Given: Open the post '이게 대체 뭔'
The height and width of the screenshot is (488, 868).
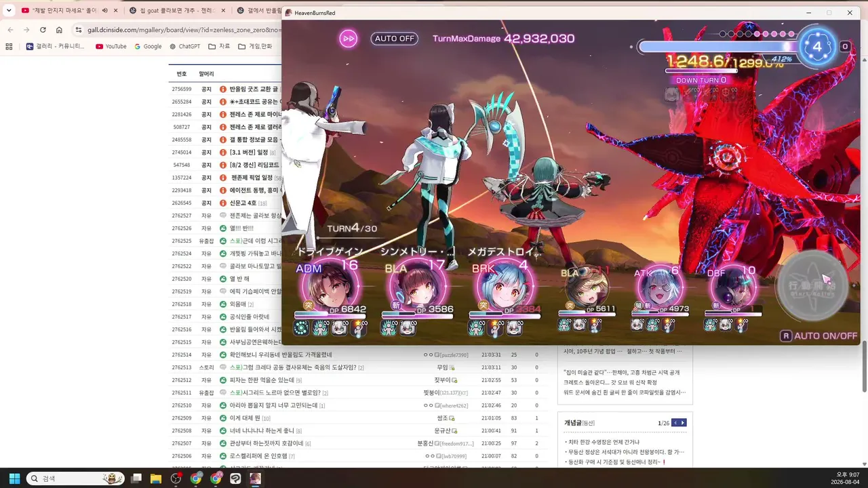Looking at the screenshot, I should point(245,418).
